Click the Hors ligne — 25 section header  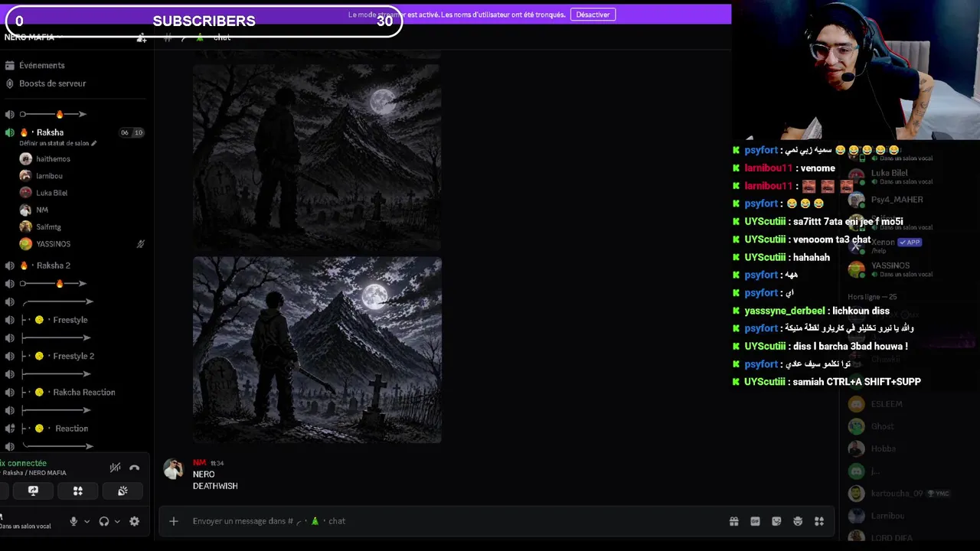[872, 297]
